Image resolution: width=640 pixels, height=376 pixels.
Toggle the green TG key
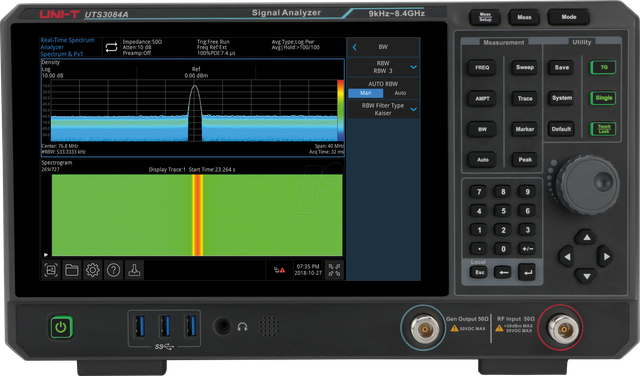[x=603, y=67]
